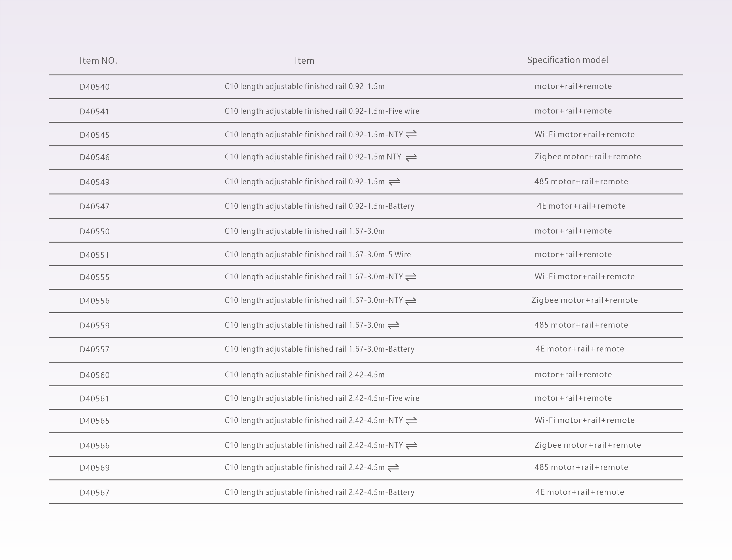732x560 pixels.
Task: Click the two-way arrow icon in row D40566
Action: click(411, 445)
